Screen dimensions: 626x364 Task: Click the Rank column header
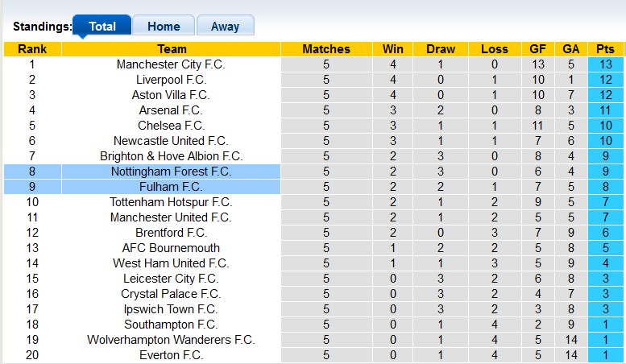coord(32,49)
